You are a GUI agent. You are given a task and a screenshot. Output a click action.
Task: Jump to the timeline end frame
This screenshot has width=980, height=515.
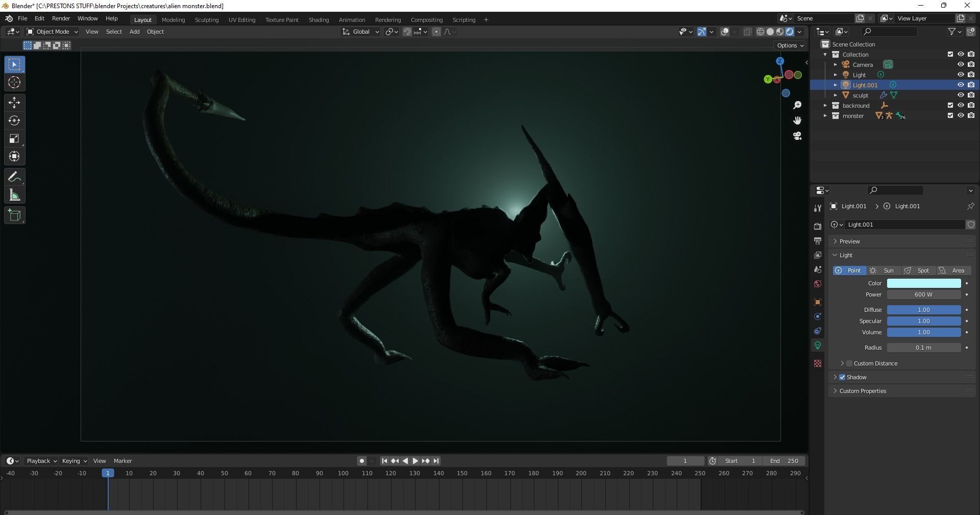pos(436,461)
